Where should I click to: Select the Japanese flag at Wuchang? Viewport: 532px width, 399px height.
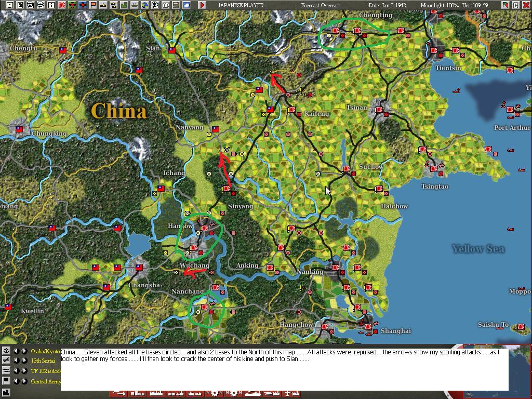[x=194, y=248]
